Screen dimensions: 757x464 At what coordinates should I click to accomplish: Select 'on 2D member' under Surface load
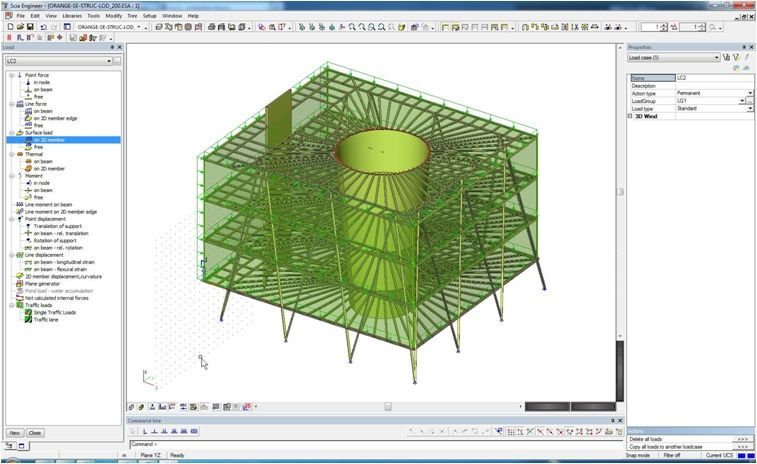click(x=50, y=140)
